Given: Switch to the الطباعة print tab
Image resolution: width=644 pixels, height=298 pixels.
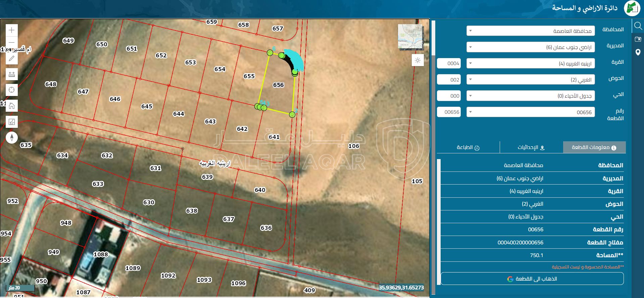Looking at the screenshot, I should (x=468, y=147).
